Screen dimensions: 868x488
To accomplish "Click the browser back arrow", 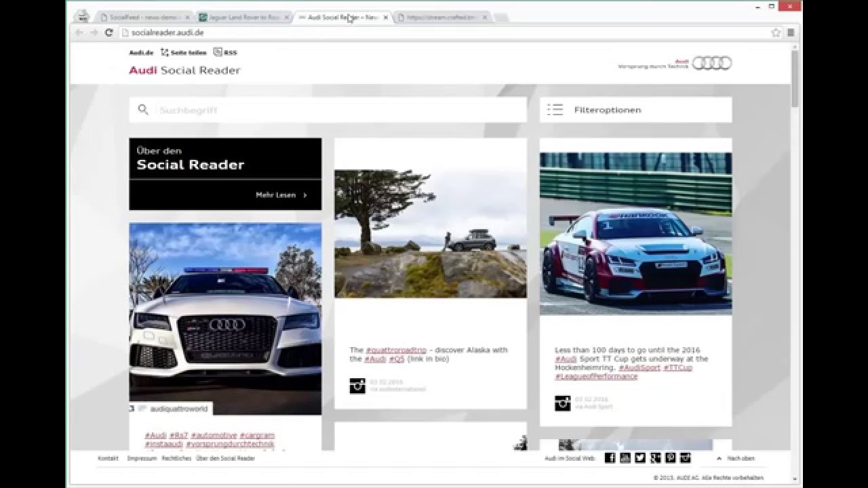I will click(x=79, y=33).
